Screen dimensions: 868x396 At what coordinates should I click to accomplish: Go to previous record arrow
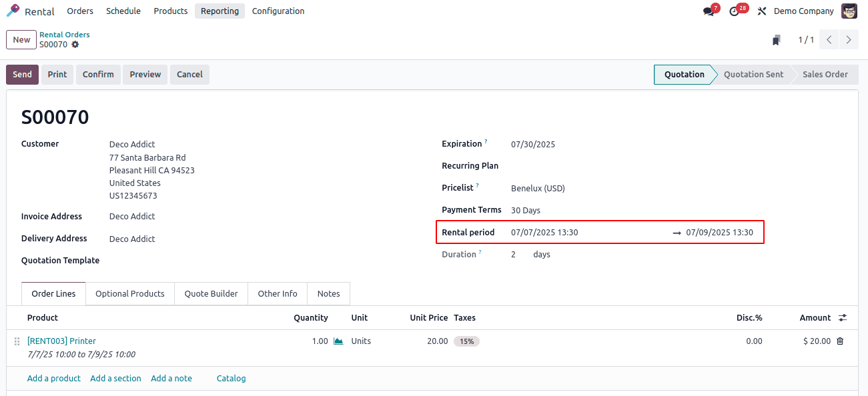pos(829,40)
